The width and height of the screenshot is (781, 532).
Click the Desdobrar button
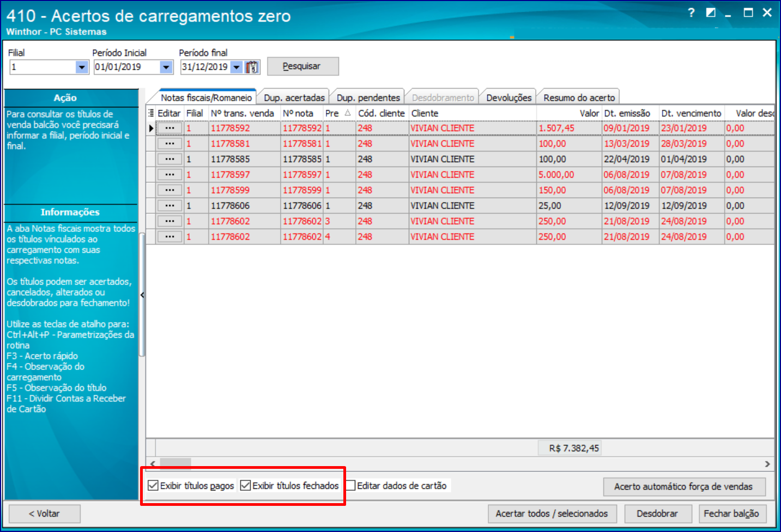point(657,513)
